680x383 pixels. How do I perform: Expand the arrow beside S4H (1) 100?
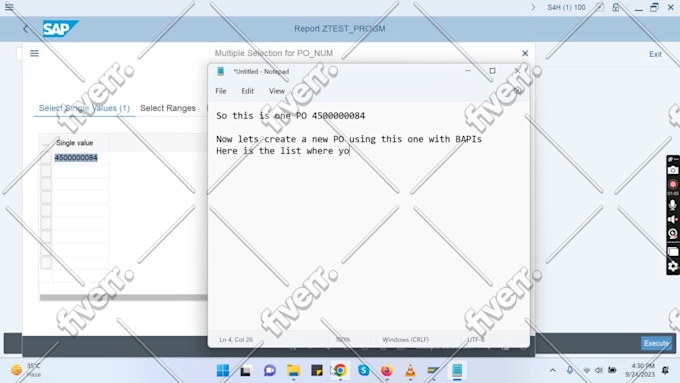[533, 7]
